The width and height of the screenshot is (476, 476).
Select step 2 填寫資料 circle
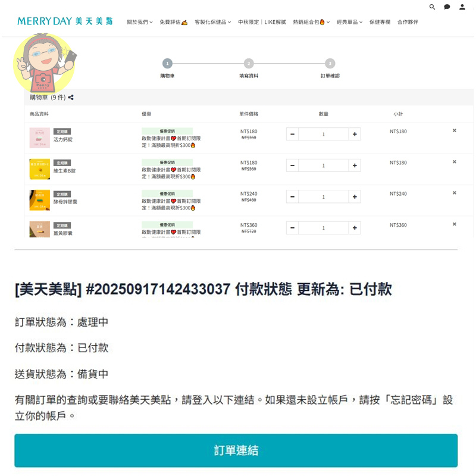[249, 64]
